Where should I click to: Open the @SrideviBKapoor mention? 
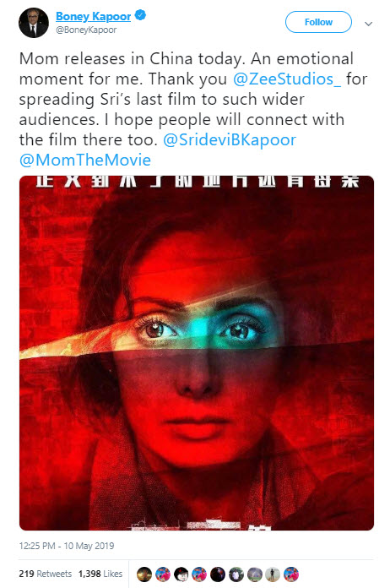pyautogui.click(x=230, y=140)
